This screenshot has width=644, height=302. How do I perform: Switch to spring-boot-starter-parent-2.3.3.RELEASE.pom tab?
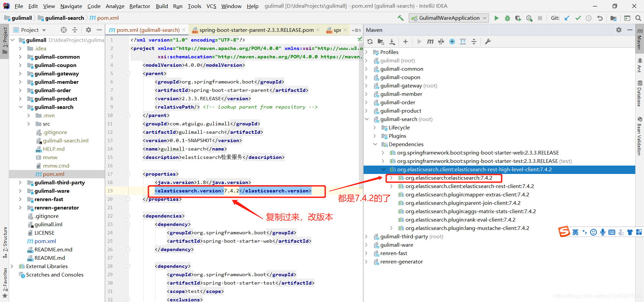coord(255,30)
